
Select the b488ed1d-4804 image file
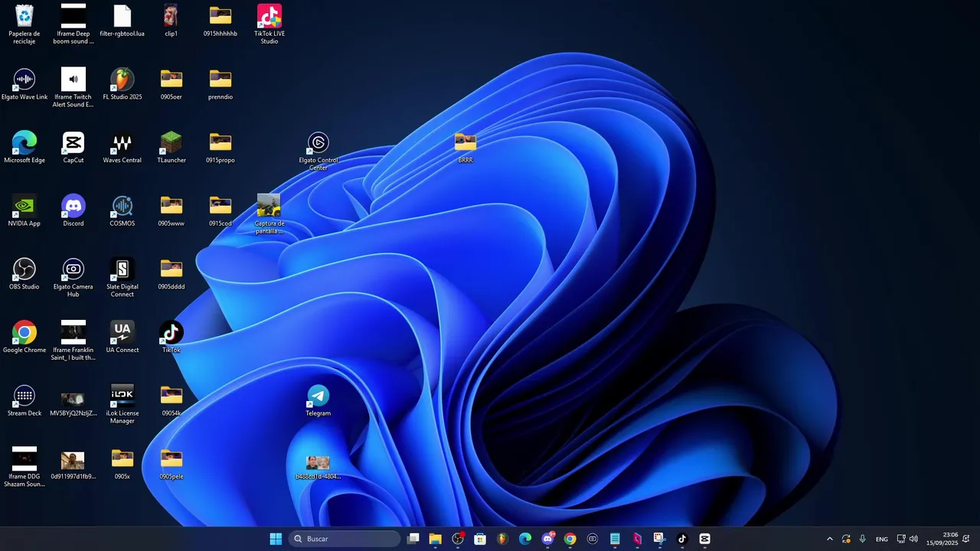click(x=318, y=467)
